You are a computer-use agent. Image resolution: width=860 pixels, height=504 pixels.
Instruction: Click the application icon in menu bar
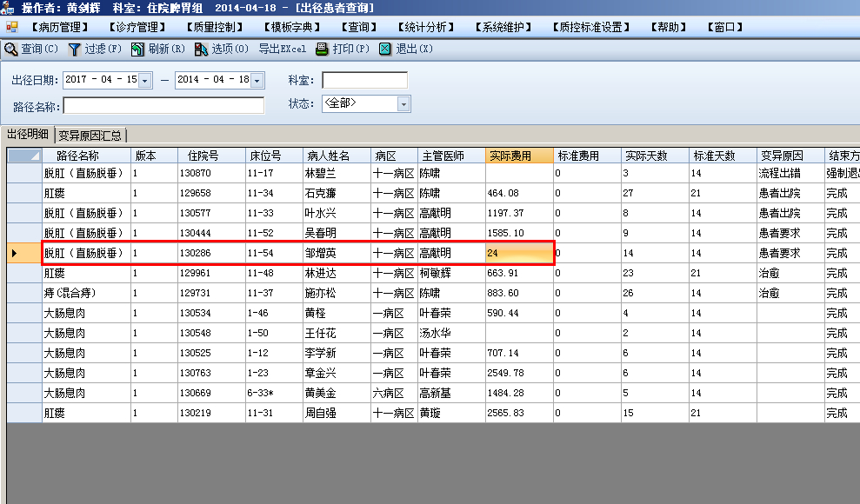pyautogui.click(x=11, y=27)
